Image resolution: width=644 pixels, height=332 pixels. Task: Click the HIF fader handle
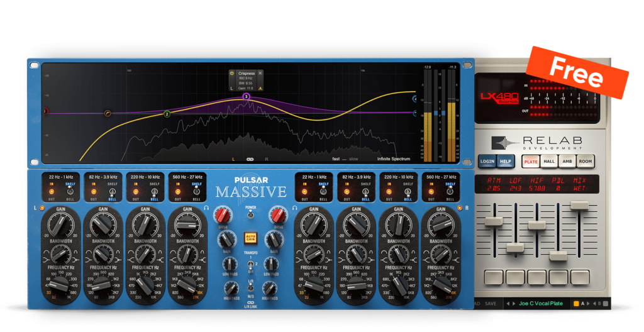coord(537,224)
